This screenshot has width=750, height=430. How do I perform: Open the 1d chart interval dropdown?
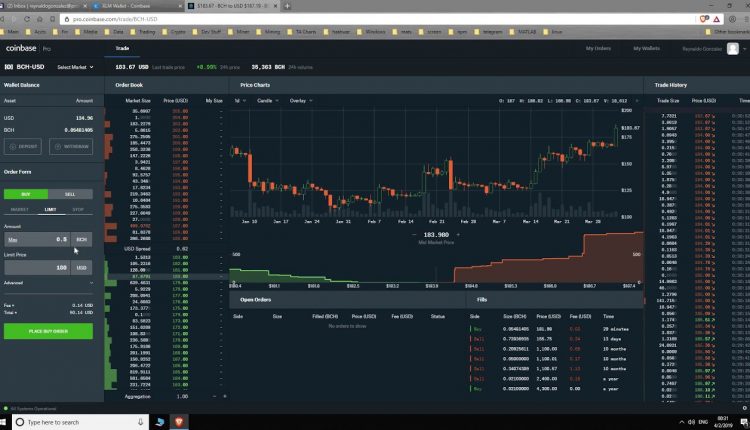[240, 101]
